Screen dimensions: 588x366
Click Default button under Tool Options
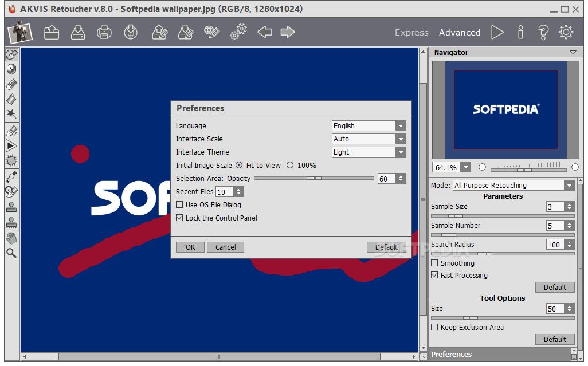coord(555,339)
